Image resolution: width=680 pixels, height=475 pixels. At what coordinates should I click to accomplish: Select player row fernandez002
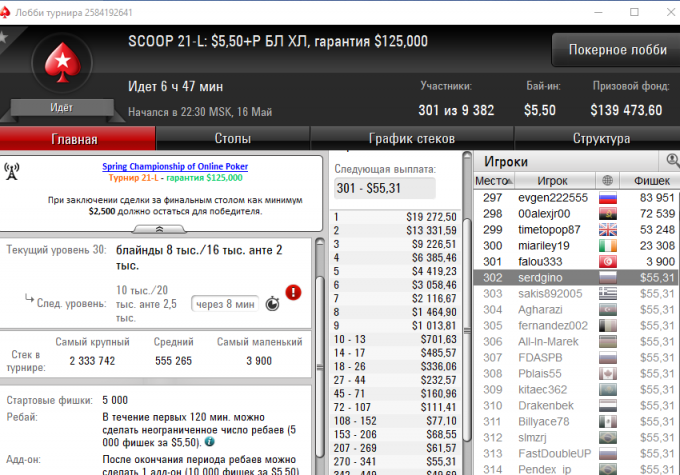point(577,326)
